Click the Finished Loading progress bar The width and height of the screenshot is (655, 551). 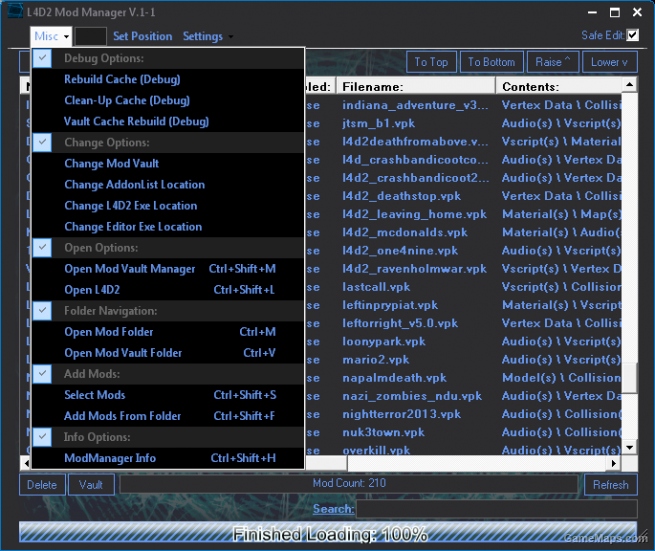[x=328, y=533]
